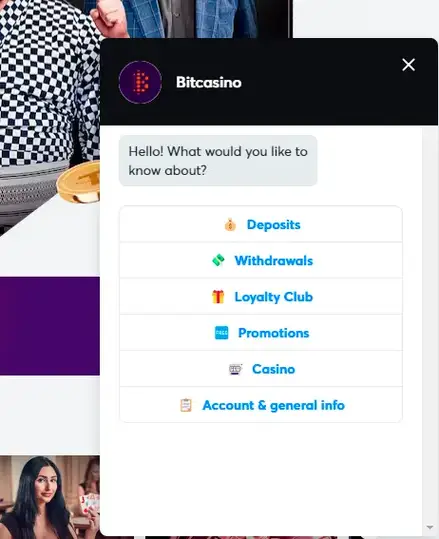The image size is (439, 539).
Task: Click the slot machine icon beside Casino
Action: click(235, 369)
